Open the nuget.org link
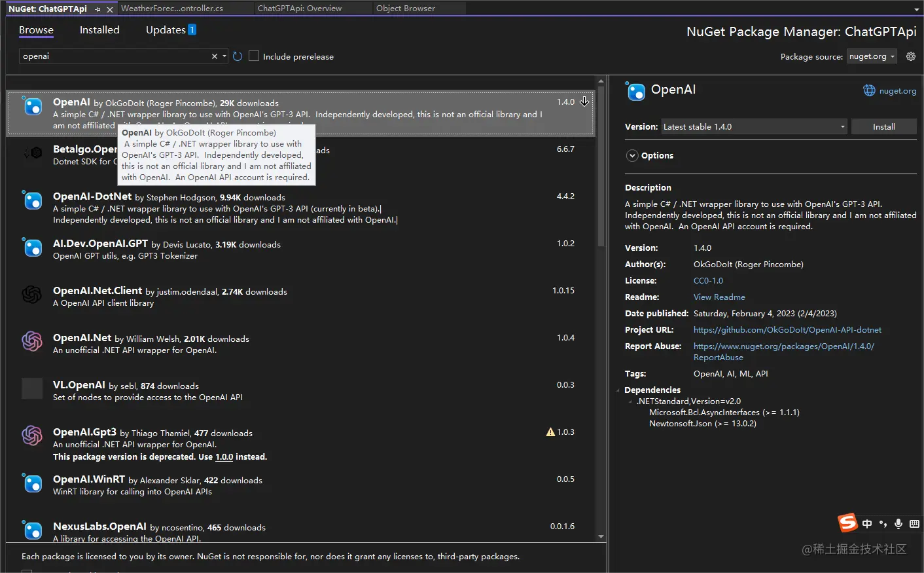The width and height of the screenshot is (924, 573). tap(898, 91)
